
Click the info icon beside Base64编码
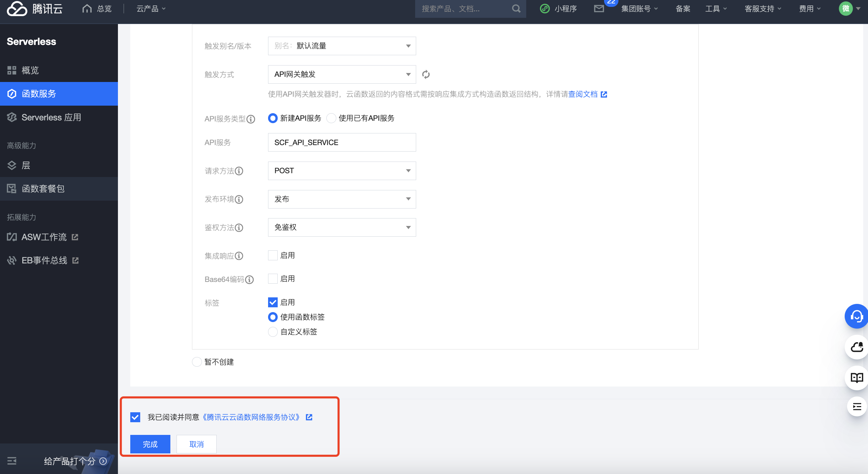pos(250,280)
